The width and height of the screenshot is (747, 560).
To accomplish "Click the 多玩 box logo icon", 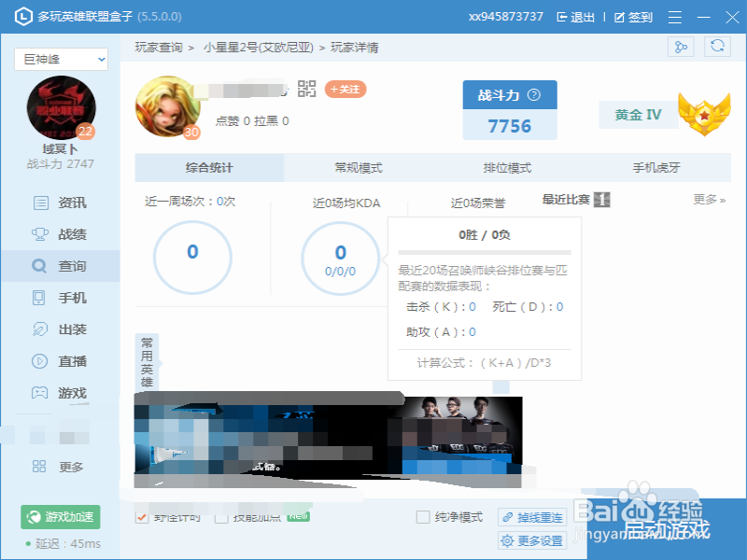I will point(23,17).
